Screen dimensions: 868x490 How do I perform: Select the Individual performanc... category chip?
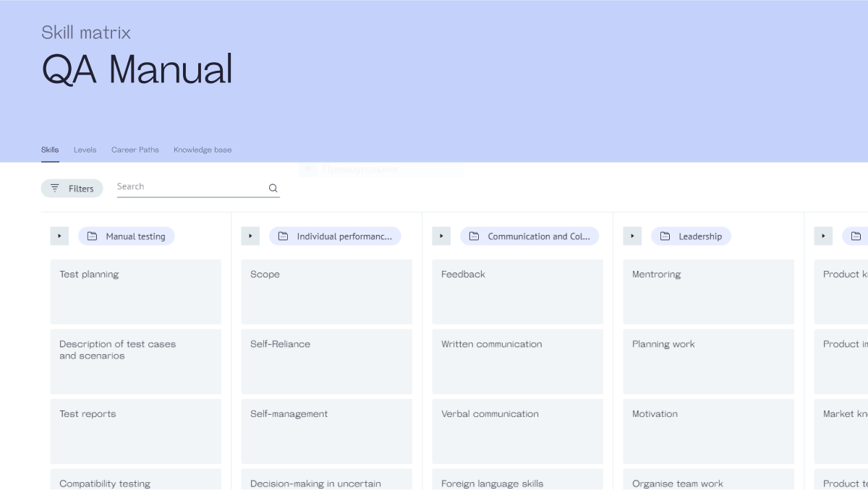coord(335,236)
